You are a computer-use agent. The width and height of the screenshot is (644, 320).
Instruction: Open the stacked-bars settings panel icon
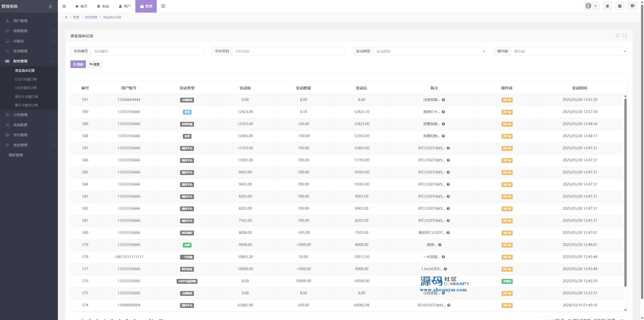coord(632,6)
